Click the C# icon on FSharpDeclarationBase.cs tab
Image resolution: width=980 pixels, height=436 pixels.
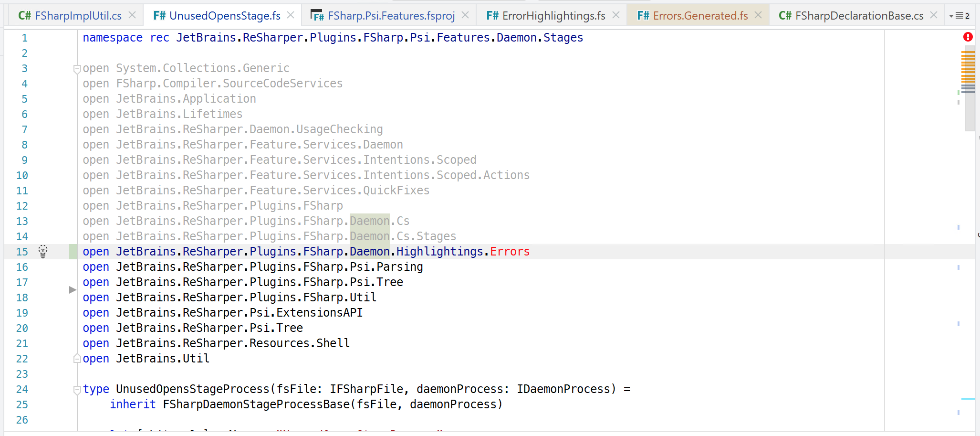(x=785, y=16)
